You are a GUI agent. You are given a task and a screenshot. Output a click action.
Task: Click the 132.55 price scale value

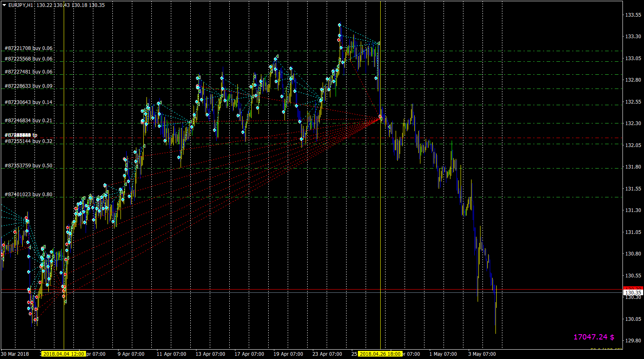[x=633, y=102]
